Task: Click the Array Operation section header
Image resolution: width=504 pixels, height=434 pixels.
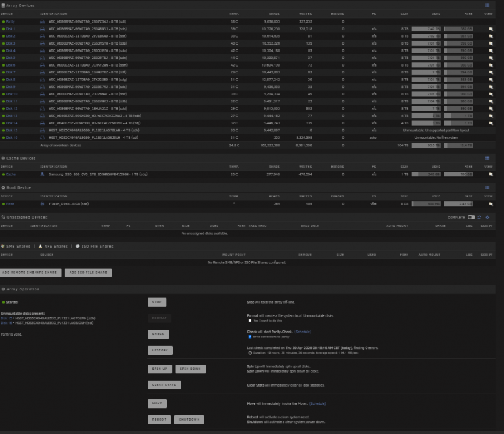Action: point(247,289)
